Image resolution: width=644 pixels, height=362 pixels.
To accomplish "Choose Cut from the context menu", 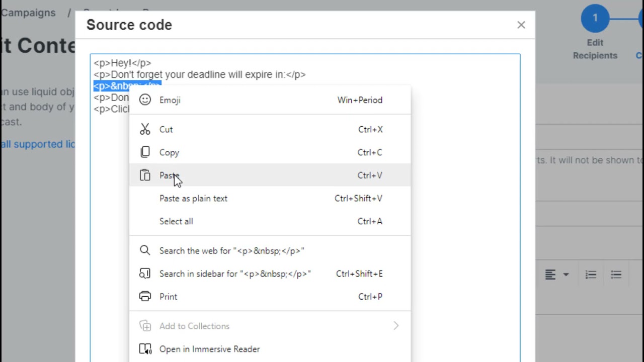I will coord(270,129).
